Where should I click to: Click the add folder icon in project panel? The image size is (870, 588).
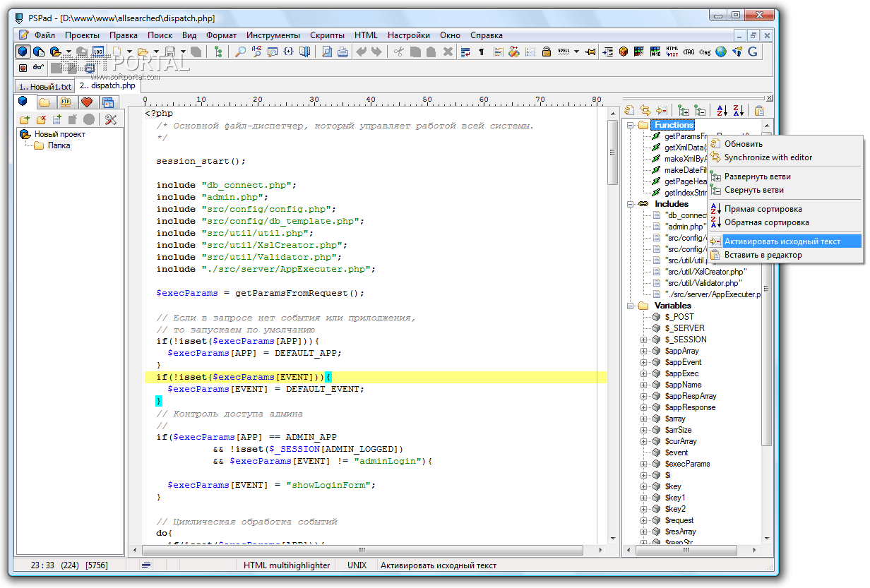pyautogui.click(x=24, y=119)
